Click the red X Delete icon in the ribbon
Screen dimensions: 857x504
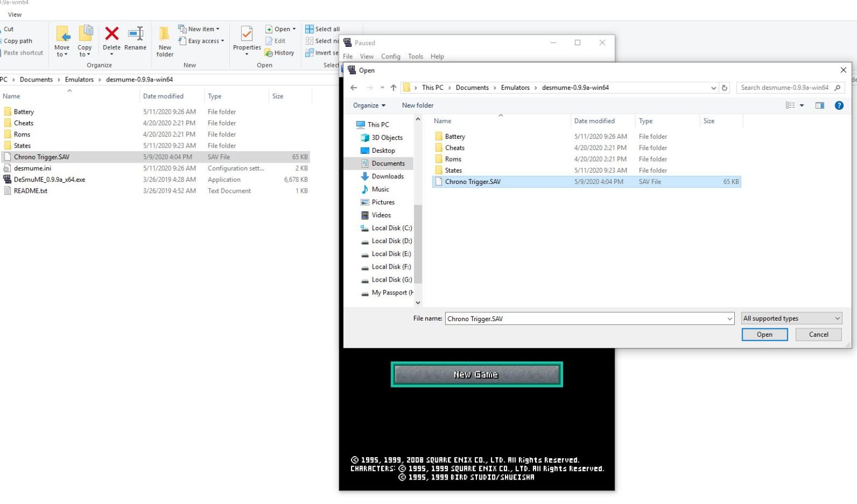tap(112, 33)
